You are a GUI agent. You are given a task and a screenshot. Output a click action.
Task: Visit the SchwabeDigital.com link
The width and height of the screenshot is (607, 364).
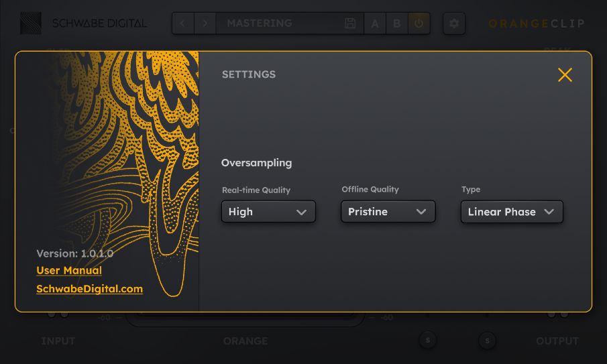point(89,289)
